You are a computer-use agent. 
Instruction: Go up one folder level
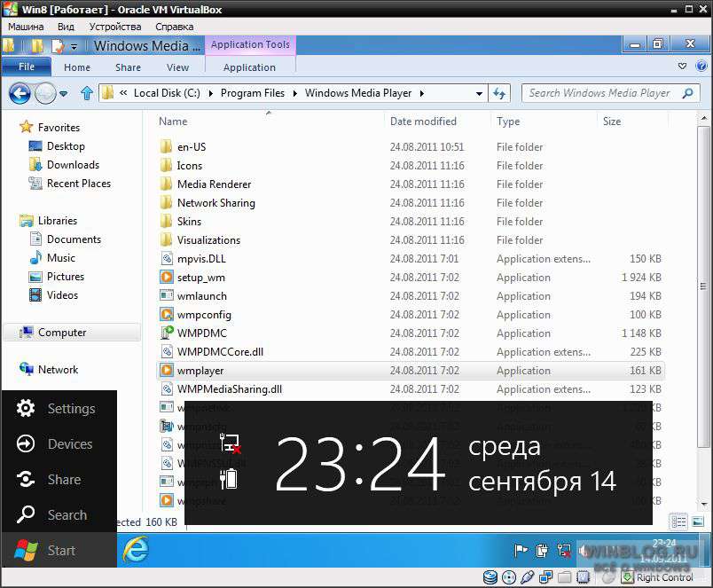86,93
